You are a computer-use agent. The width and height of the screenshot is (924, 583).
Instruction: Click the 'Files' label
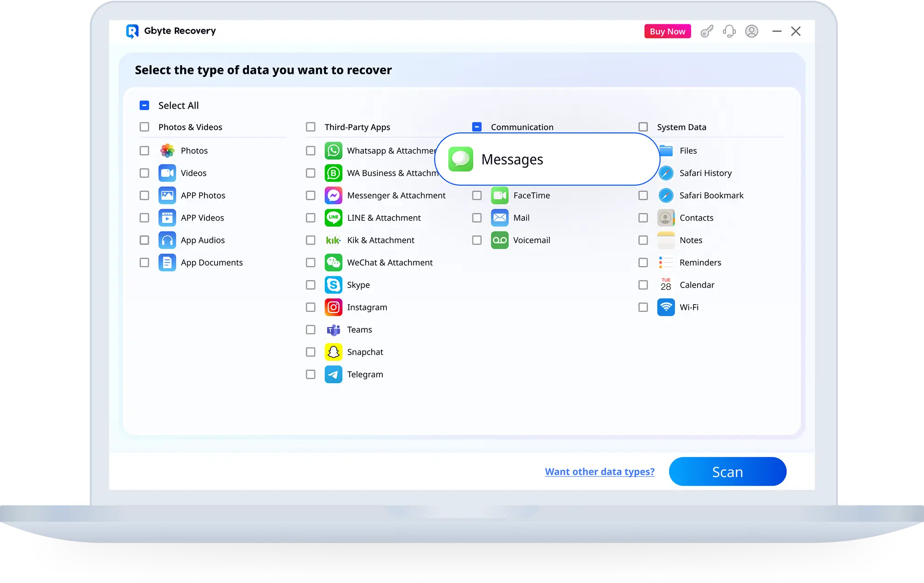tap(688, 150)
